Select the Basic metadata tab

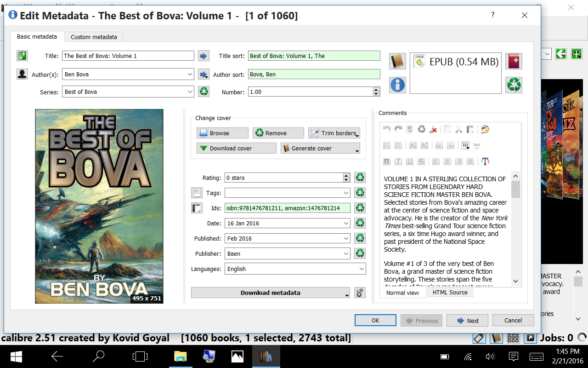click(x=37, y=36)
